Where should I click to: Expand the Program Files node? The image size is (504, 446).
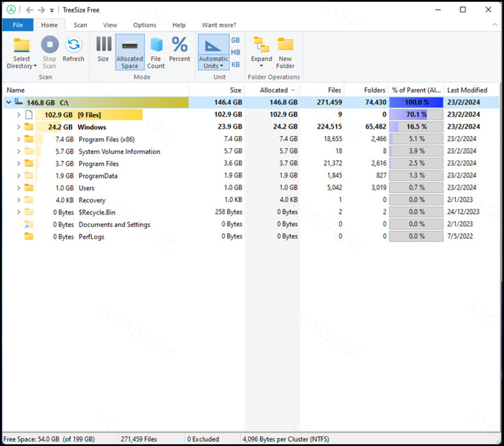click(19, 164)
